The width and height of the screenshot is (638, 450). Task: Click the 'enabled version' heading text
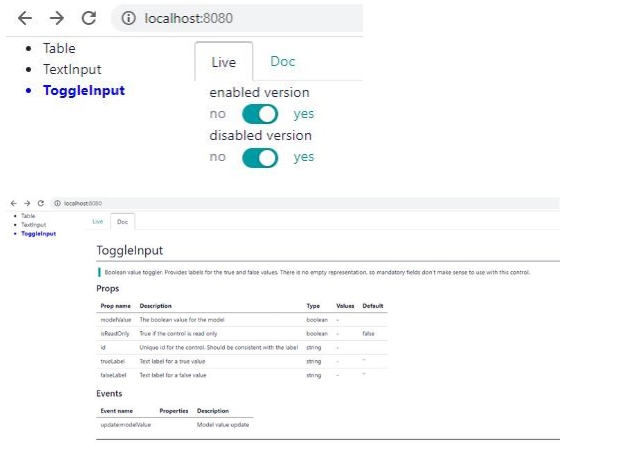pos(259,92)
